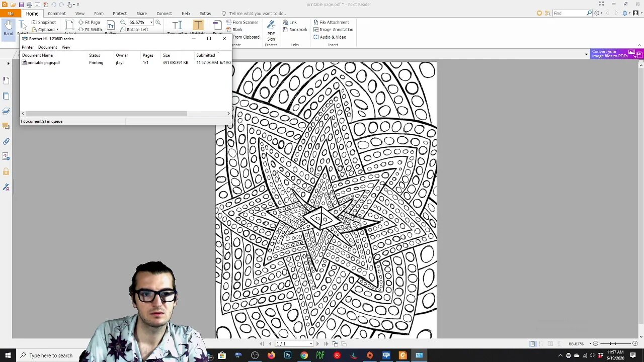644x362 pixels.
Task: Select the Typewriter tool
Action: (177, 27)
